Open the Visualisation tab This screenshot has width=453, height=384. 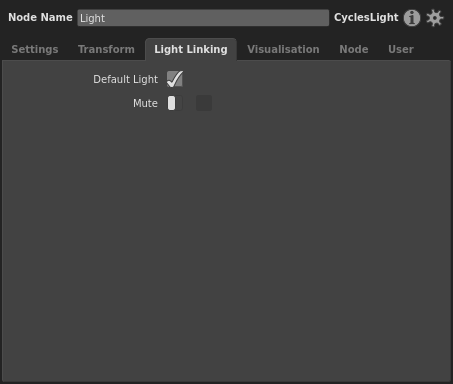[283, 49]
